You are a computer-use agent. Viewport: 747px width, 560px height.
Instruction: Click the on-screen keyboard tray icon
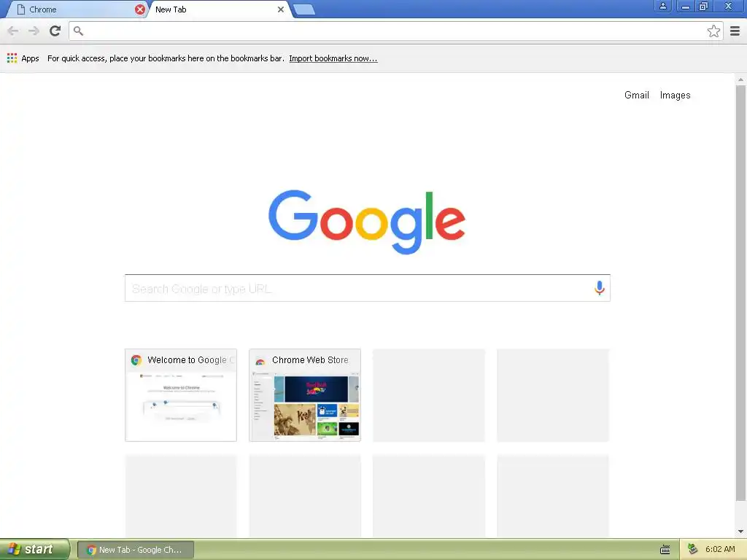pyautogui.click(x=665, y=550)
